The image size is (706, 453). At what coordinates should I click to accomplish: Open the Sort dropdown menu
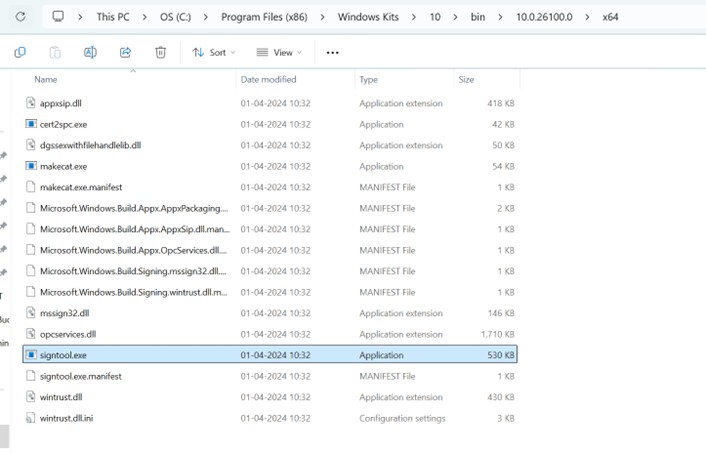(213, 53)
